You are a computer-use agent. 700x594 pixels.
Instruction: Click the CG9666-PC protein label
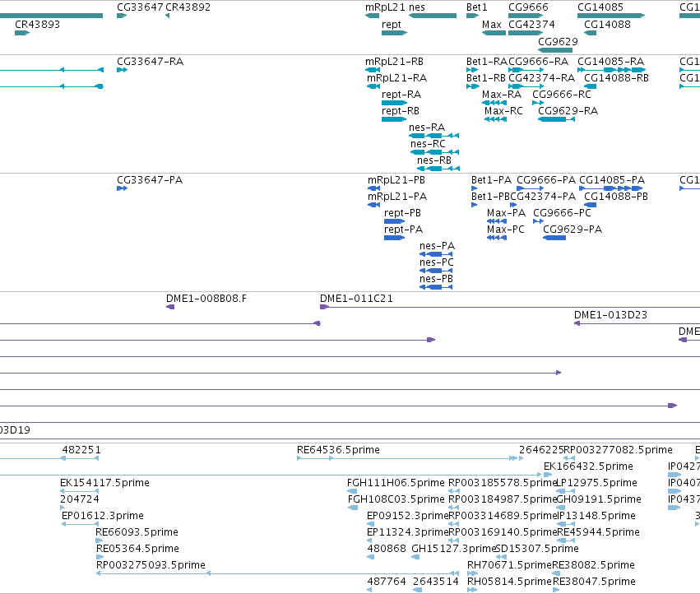[562, 213]
